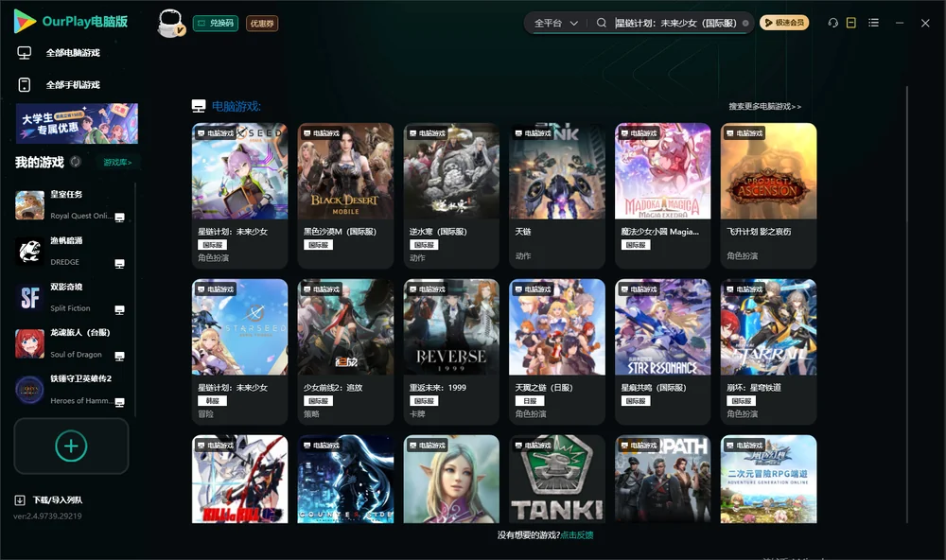Open the Counter Side game card

click(x=345, y=480)
